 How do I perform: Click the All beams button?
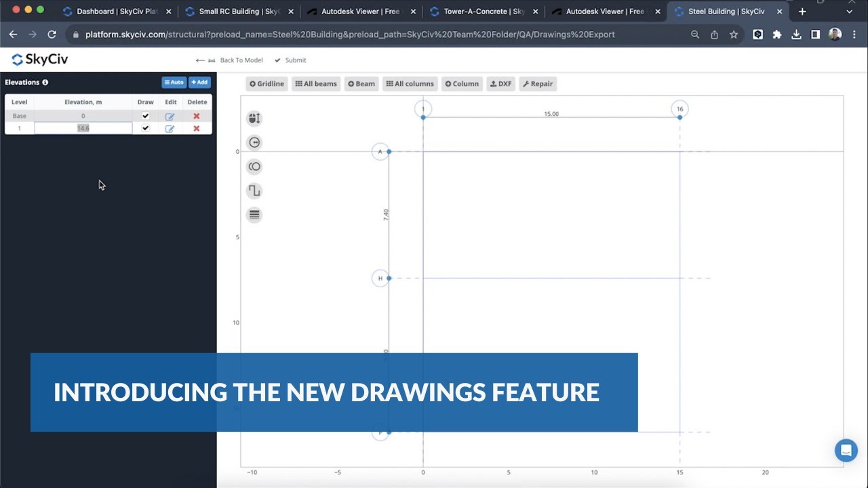(x=316, y=84)
